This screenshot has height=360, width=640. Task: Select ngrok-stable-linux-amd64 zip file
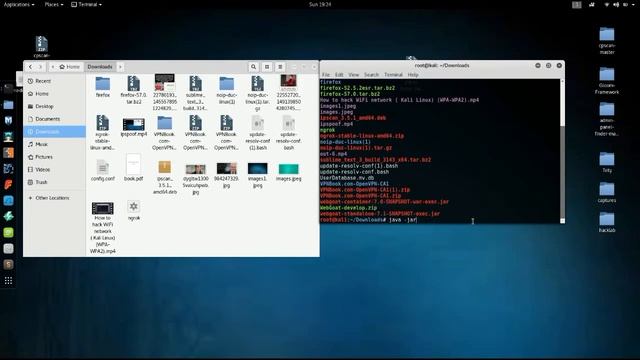point(102,133)
